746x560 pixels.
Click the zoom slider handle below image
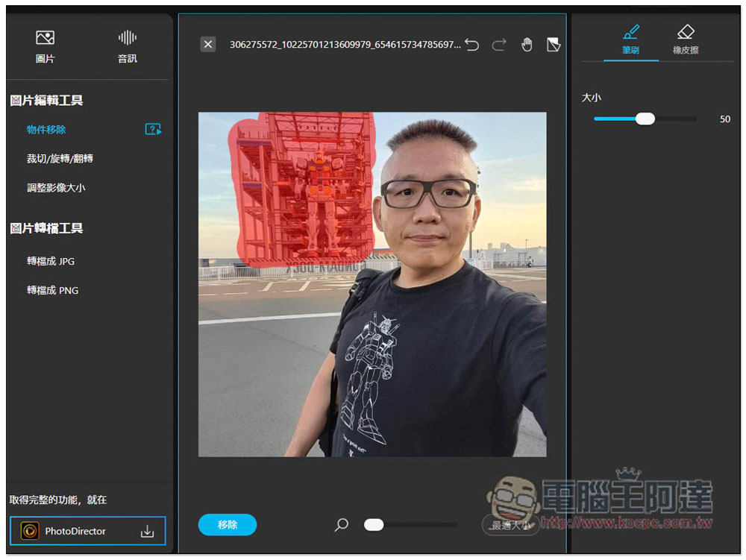(x=374, y=525)
